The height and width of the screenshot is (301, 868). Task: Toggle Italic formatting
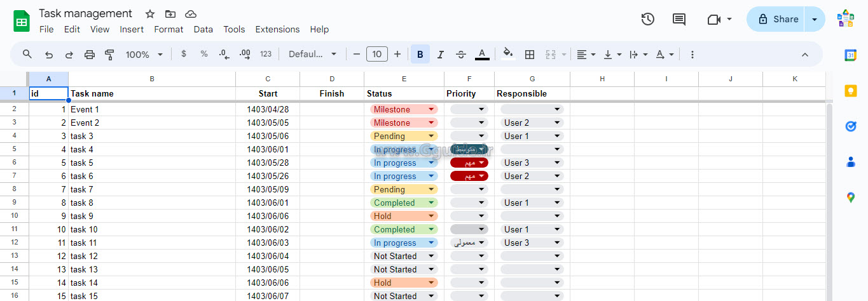441,55
